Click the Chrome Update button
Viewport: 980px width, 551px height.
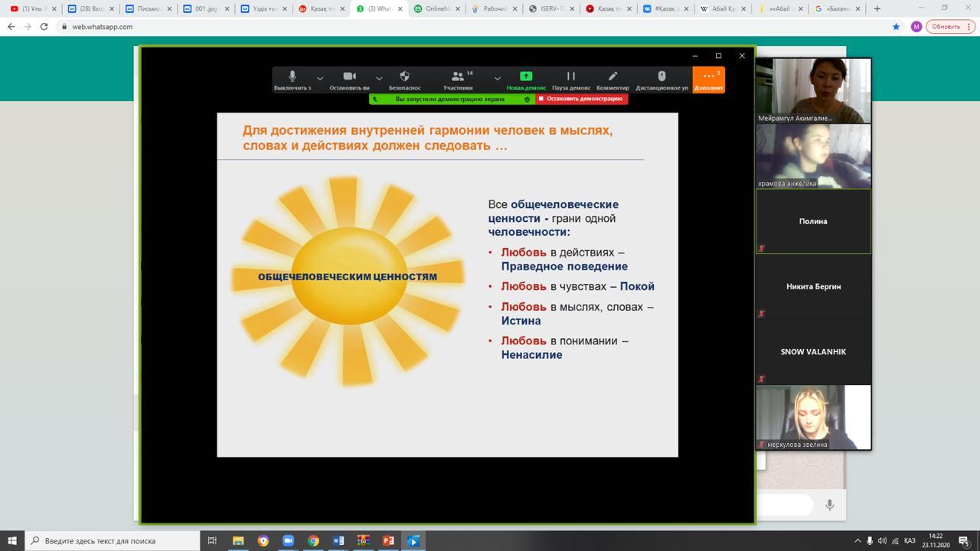[x=950, y=26]
